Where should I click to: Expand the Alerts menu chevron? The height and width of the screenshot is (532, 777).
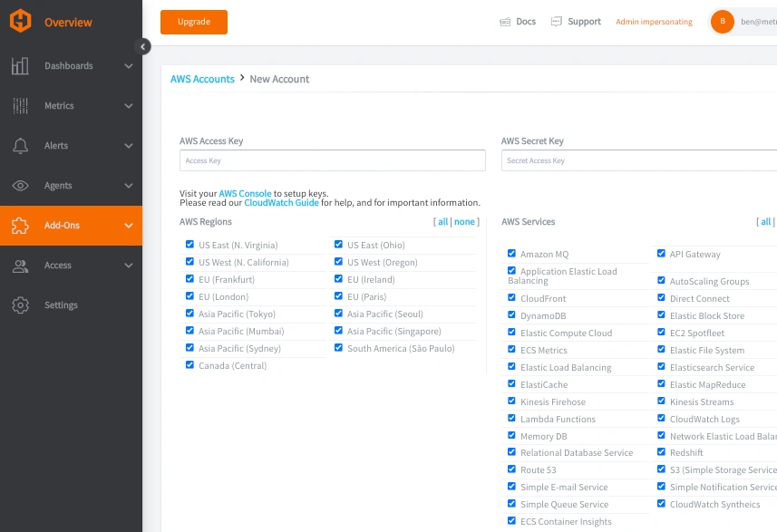129,146
